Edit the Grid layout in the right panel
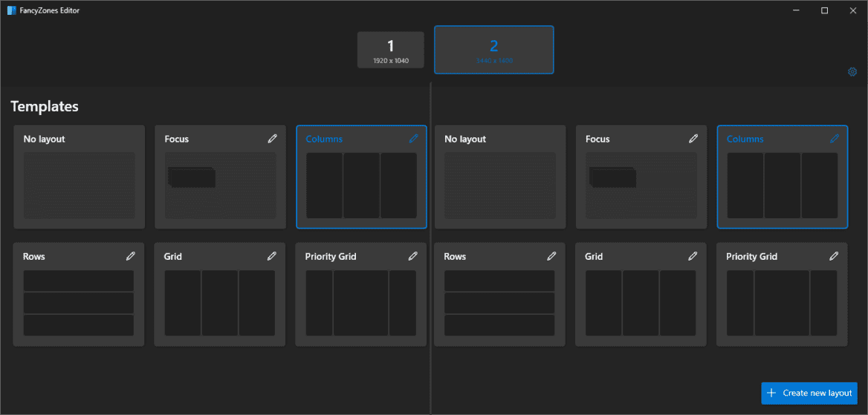The width and height of the screenshot is (868, 415). pyautogui.click(x=693, y=256)
